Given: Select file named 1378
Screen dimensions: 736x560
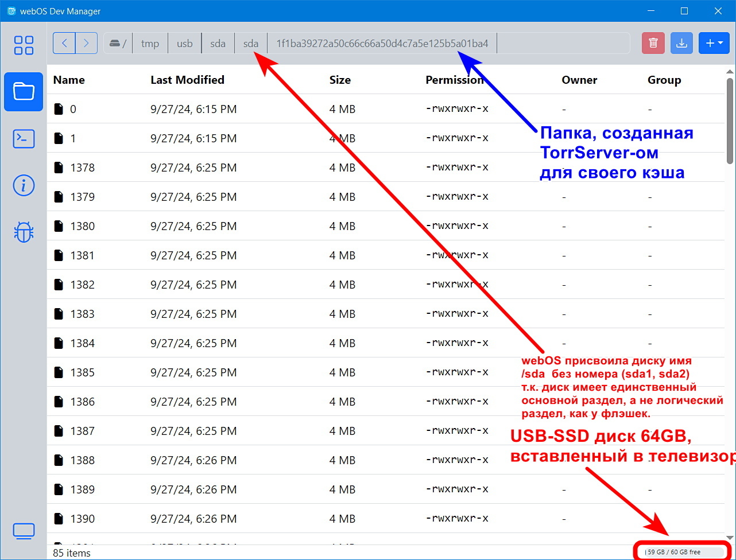Looking at the screenshot, I should [82, 168].
